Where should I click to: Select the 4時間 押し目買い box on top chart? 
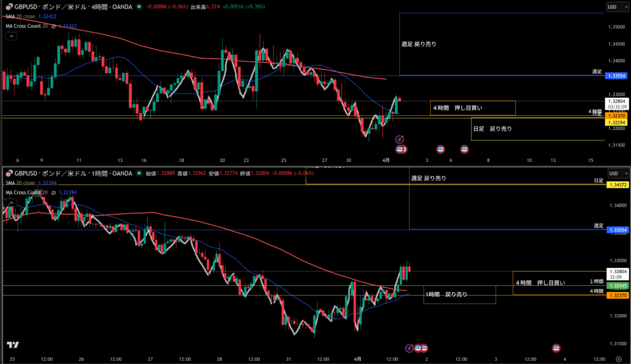coord(473,108)
